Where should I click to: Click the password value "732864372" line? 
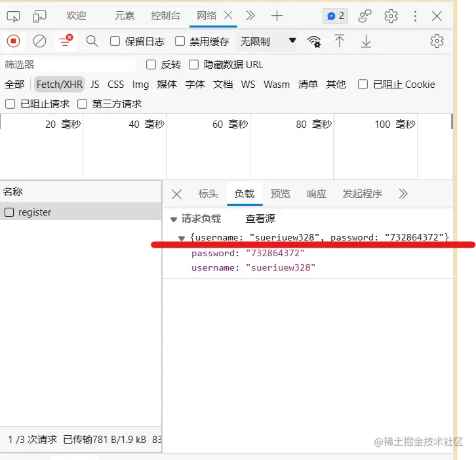coord(248,253)
